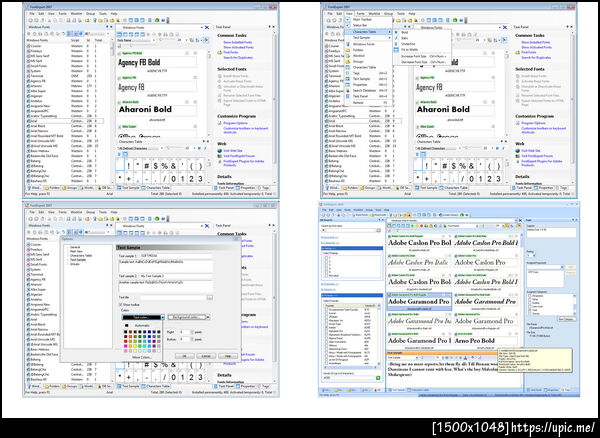Switch to Groups tab in the window without menus

coord(69,188)
